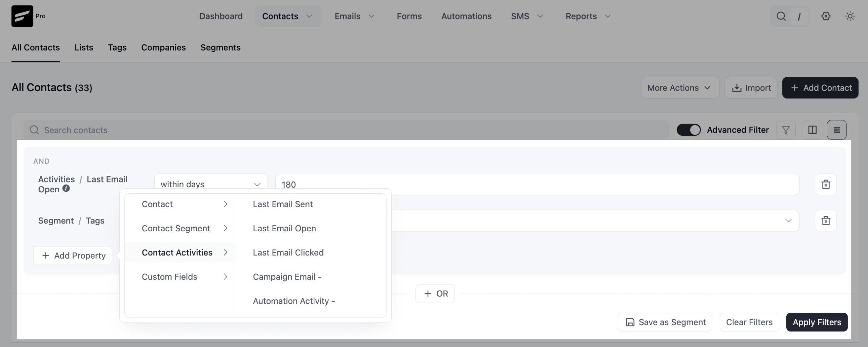
Task: Click the FluentCRM Pro logo
Action: click(22, 16)
